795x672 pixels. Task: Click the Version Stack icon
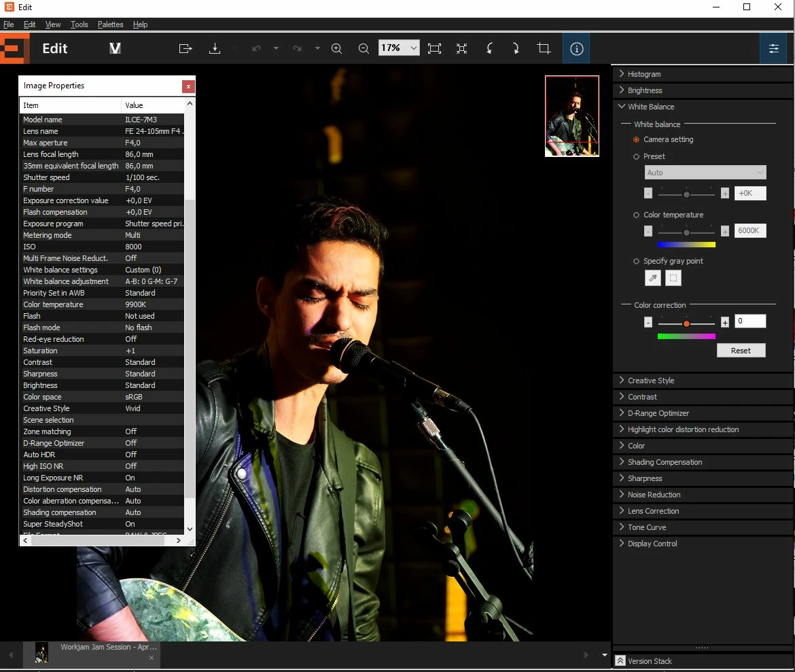point(620,661)
